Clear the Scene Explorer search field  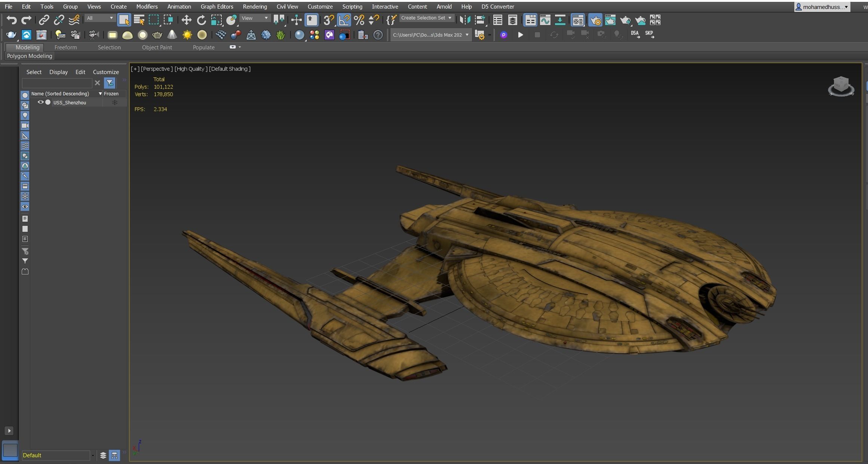tap(97, 83)
